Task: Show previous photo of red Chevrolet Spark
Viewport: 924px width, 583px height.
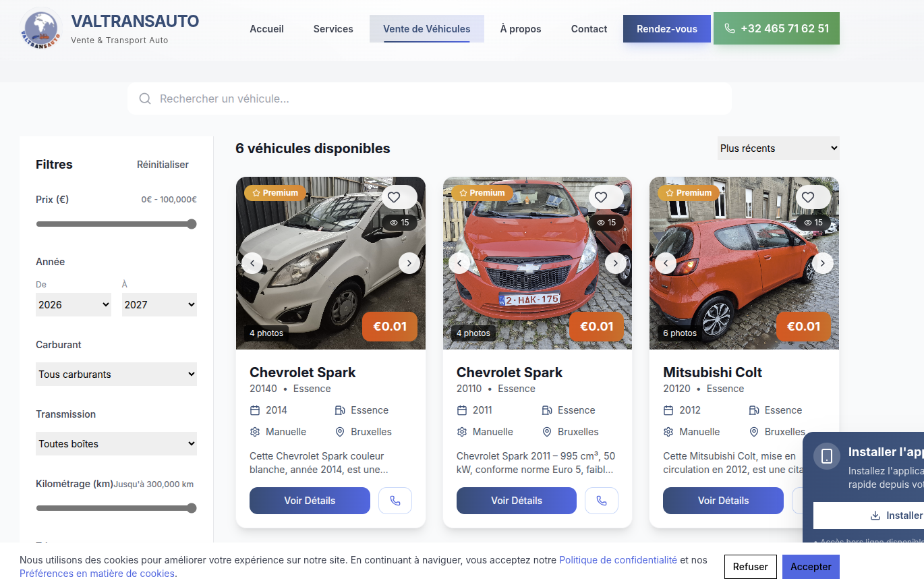Action: click(459, 263)
